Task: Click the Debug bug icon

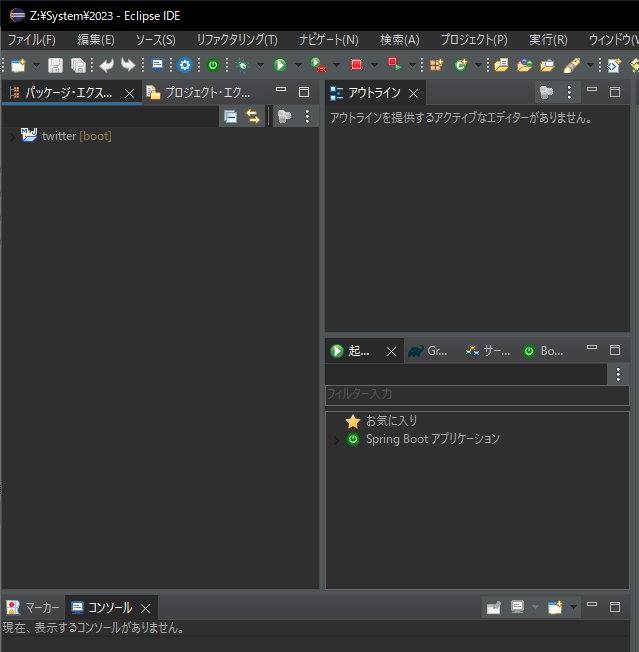Action: pyautogui.click(x=241, y=65)
